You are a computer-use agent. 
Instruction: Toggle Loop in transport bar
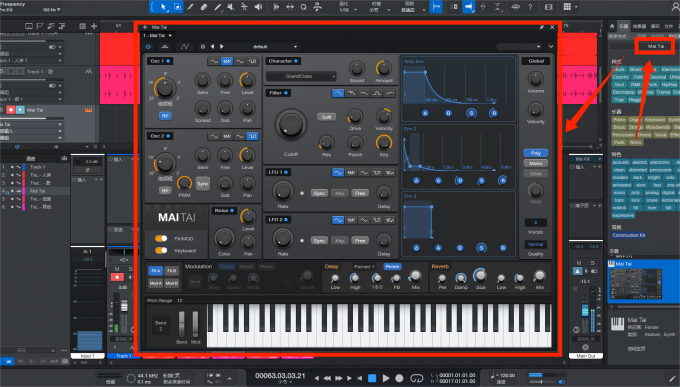coord(416,378)
